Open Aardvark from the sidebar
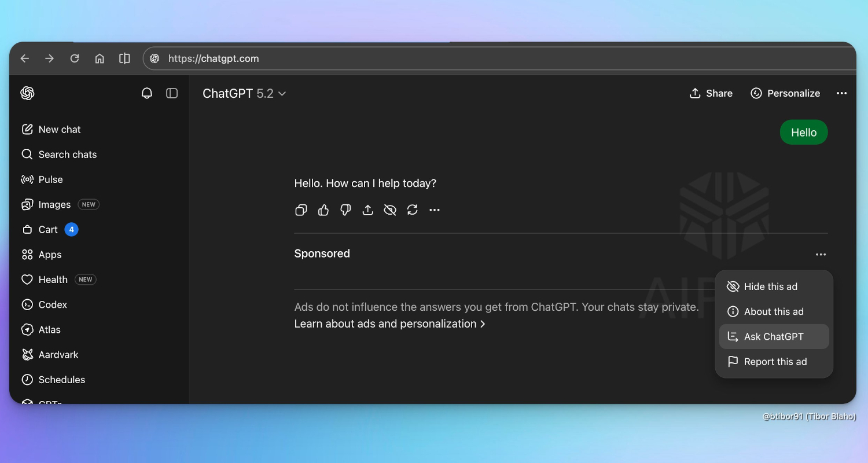Screen dimensions: 868x463 point(58,355)
